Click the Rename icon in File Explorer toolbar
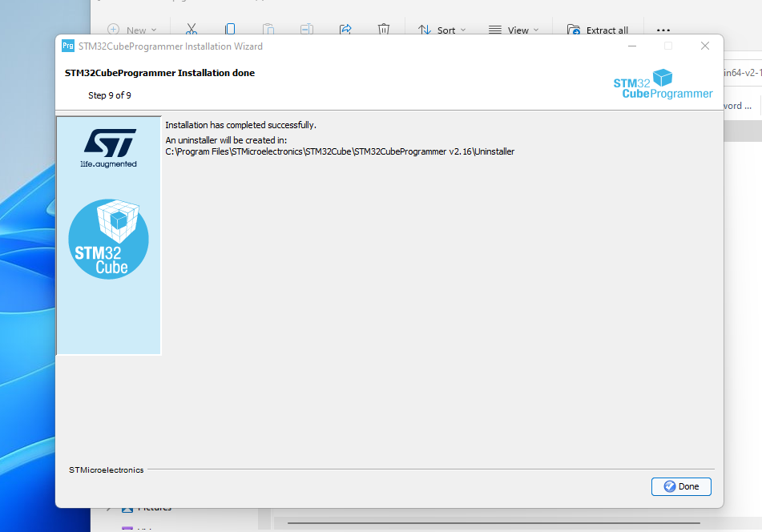Viewport: 762px width, 532px height. [x=307, y=29]
